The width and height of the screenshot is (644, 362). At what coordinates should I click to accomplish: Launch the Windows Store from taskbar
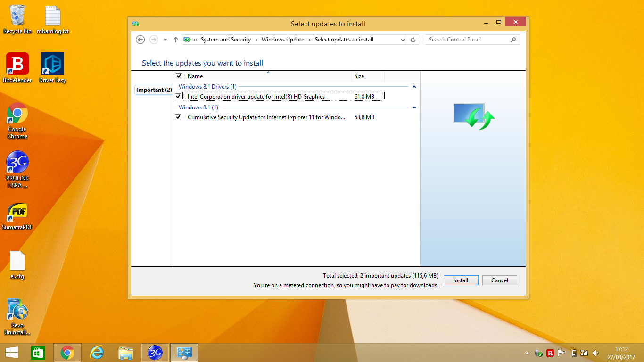[x=38, y=353]
